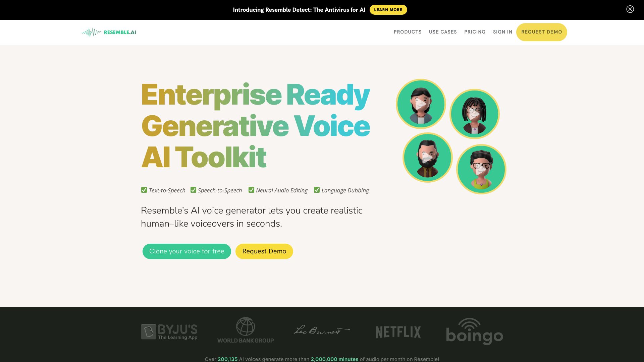The image size is (644, 362).
Task: Expand the Use Cases menu
Action: pos(443,32)
